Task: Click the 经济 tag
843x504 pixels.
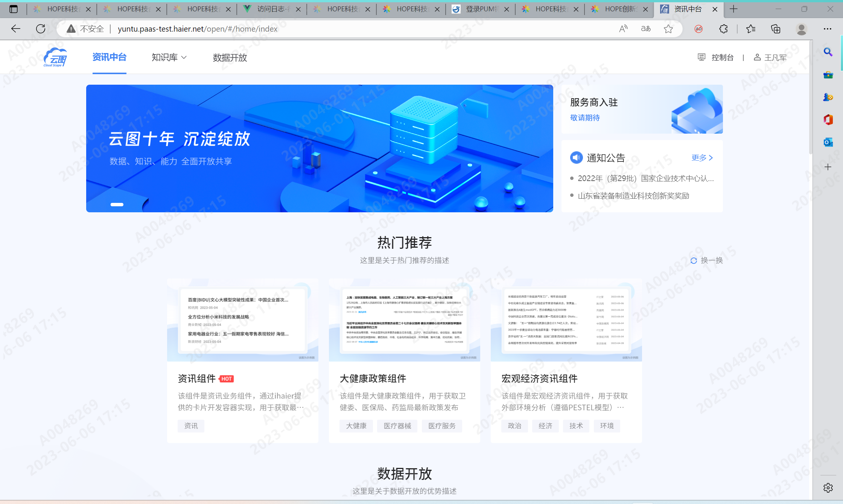Action: (545, 426)
